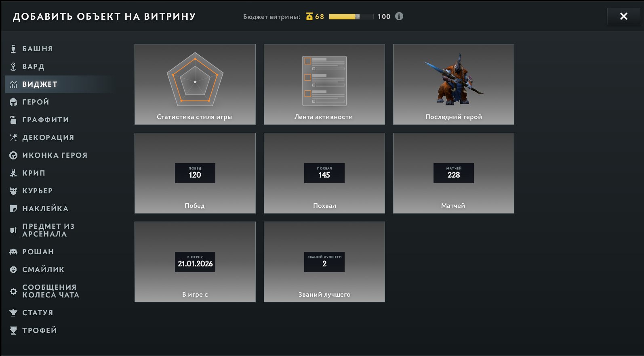
Task: Choose the Лента активности widget
Action: (x=324, y=84)
